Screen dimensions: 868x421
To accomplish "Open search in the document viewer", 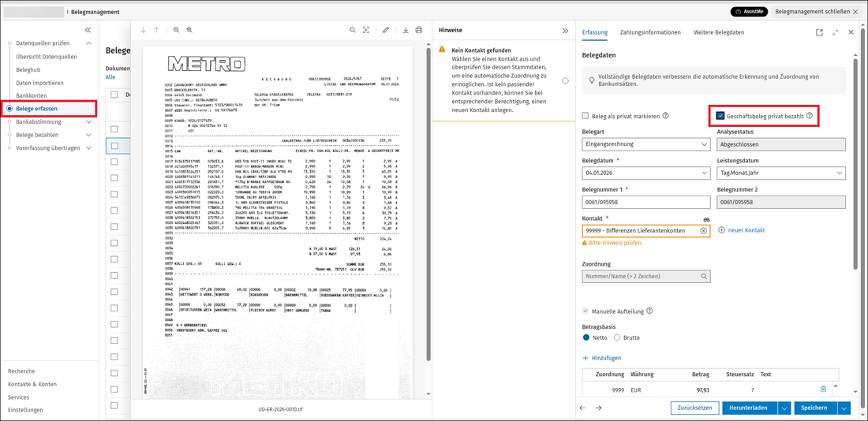I will click(353, 31).
